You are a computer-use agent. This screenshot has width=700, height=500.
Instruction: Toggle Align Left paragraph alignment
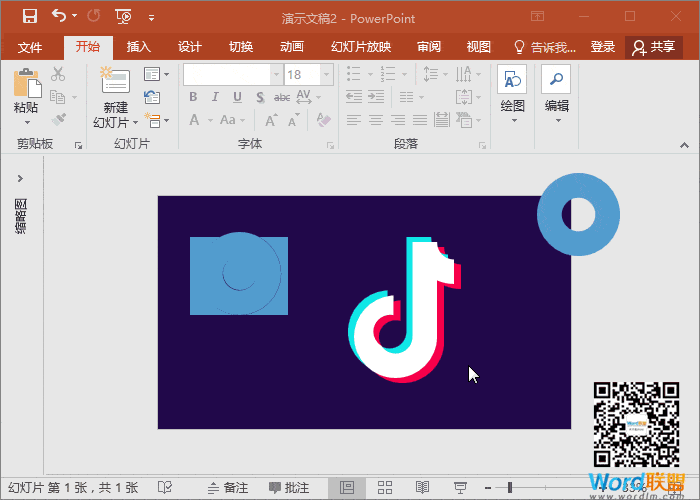pos(354,120)
